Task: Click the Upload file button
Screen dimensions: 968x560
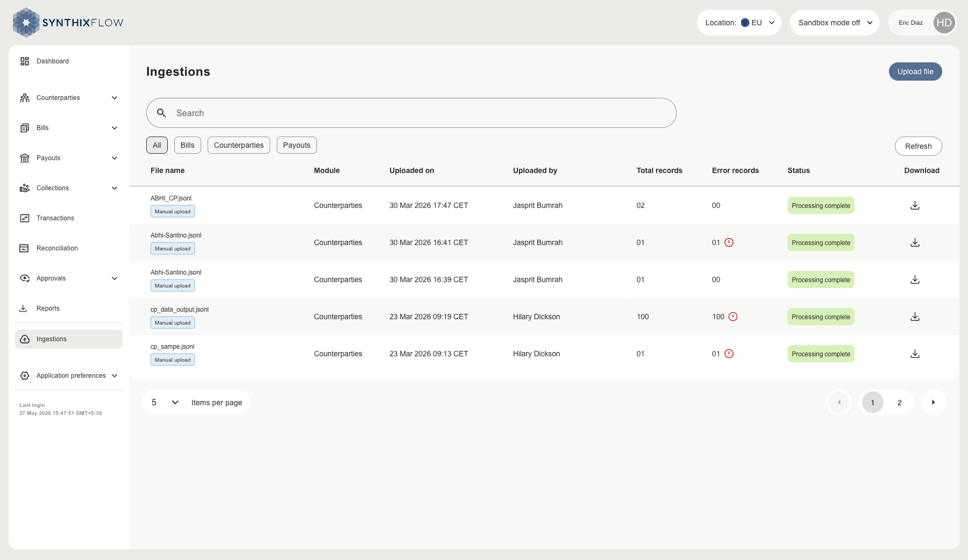Action: [x=915, y=71]
